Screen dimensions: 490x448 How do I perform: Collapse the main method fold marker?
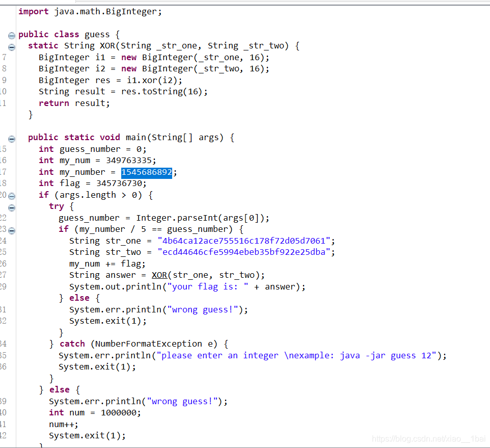tap(12, 139)
